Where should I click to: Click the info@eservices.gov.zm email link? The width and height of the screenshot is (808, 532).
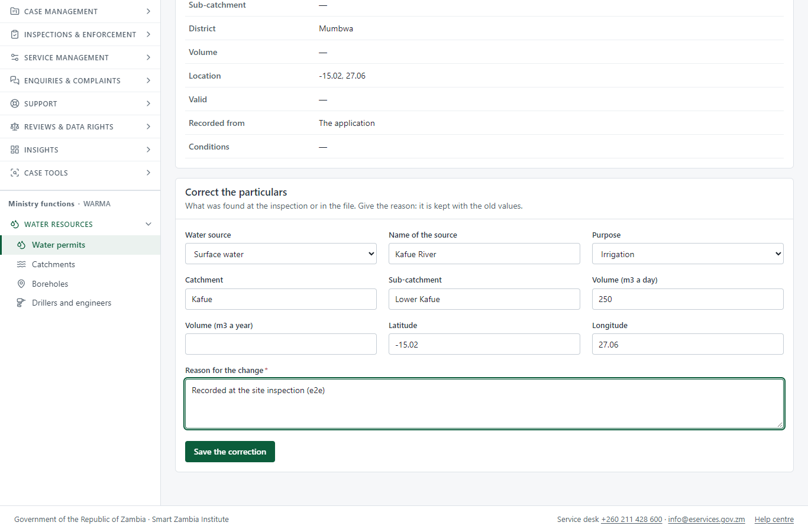click(x=706, y=519)
